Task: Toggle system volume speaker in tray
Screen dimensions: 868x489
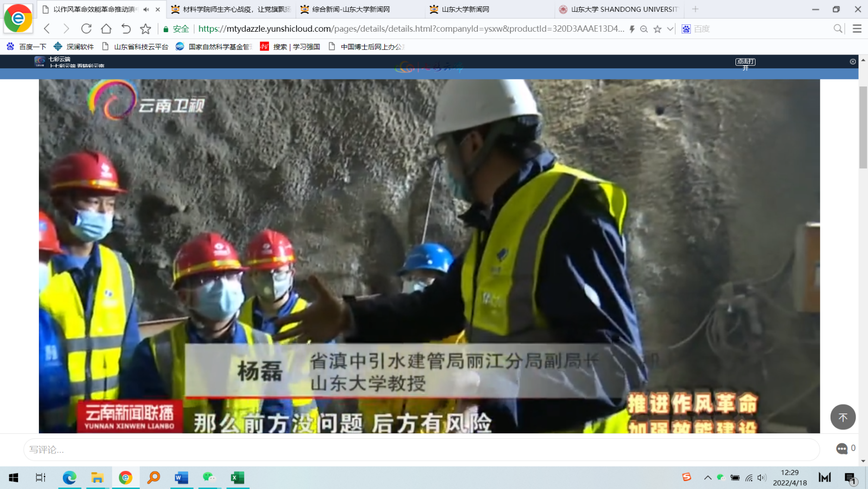Action: coord(762,478)
